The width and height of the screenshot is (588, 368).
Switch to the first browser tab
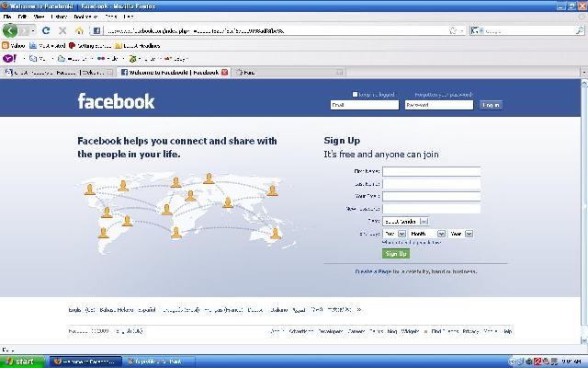coord(59,72)
